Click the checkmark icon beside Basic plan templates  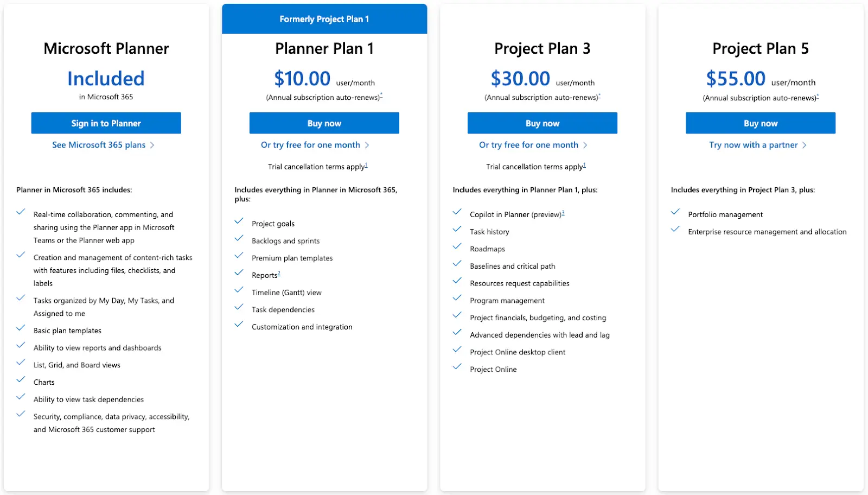(x=21, y=328)
